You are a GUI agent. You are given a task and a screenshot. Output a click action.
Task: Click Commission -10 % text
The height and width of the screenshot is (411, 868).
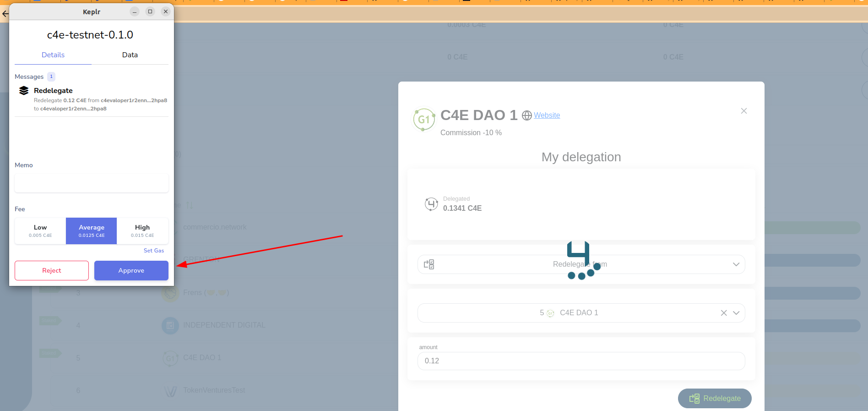coord(471,133)
